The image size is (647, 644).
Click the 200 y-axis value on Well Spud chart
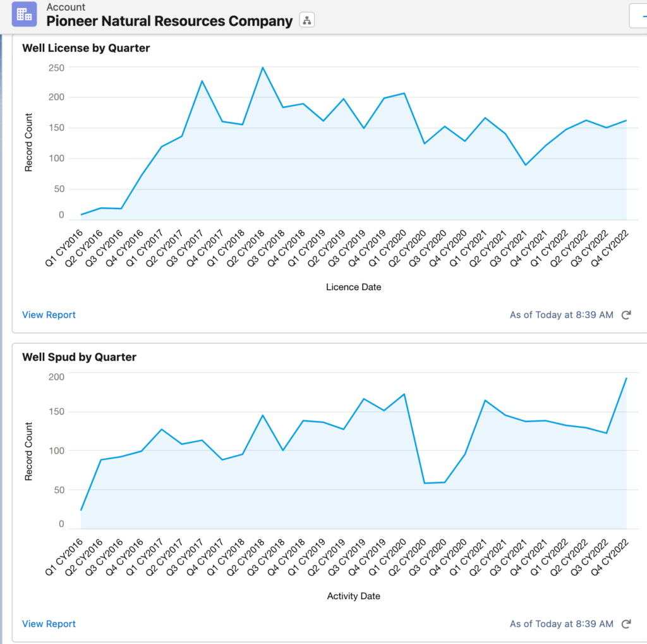56,377
